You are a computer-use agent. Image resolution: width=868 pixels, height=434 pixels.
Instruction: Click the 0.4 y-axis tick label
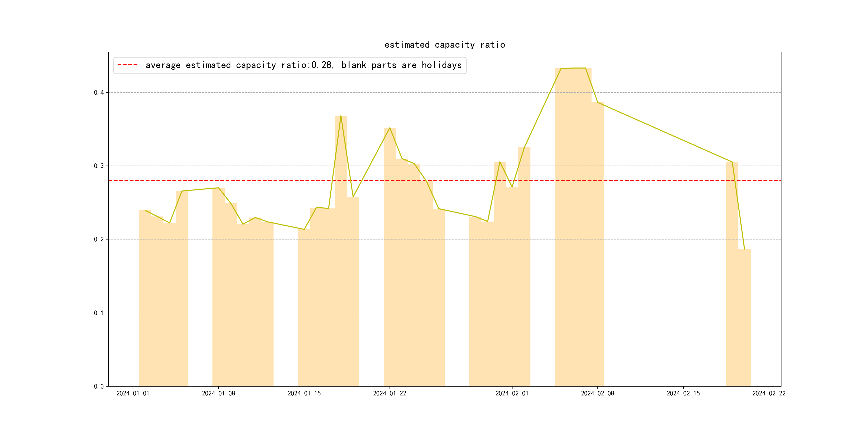(x=99, y=93)
